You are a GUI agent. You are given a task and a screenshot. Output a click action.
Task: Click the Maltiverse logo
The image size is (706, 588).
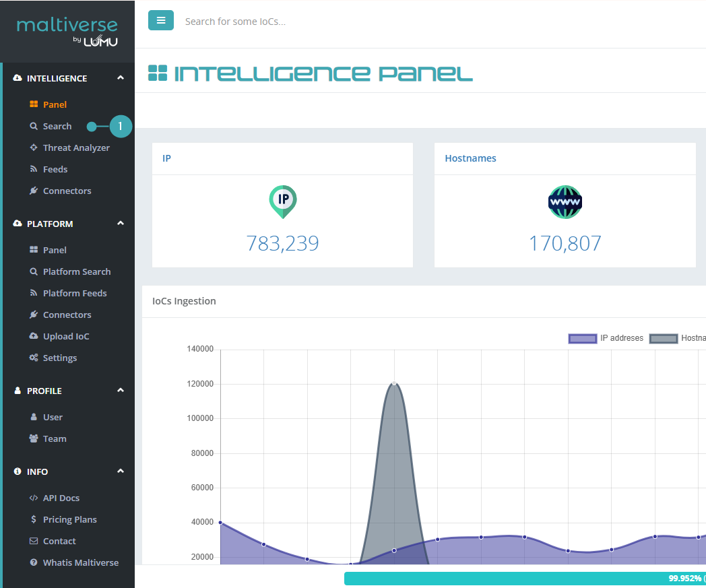(x=67, y=31)
